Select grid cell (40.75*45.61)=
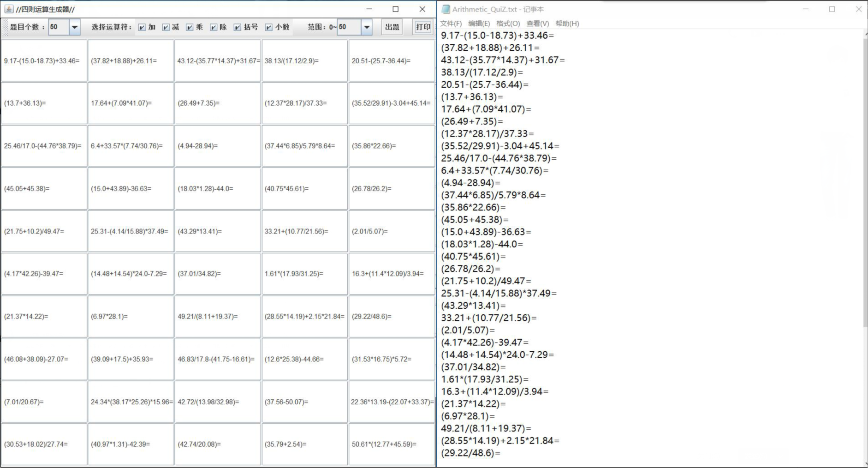Screen dimensions: 868x468 pos(305,188)
